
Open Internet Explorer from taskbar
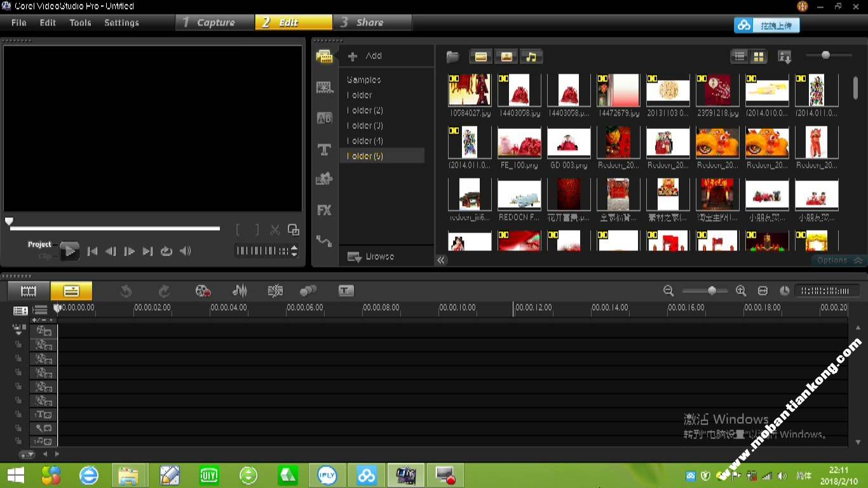click(88, 475)
